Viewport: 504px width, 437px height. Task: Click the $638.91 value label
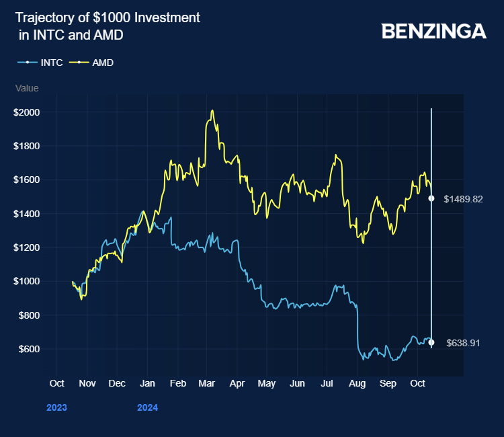pos(463,343)
